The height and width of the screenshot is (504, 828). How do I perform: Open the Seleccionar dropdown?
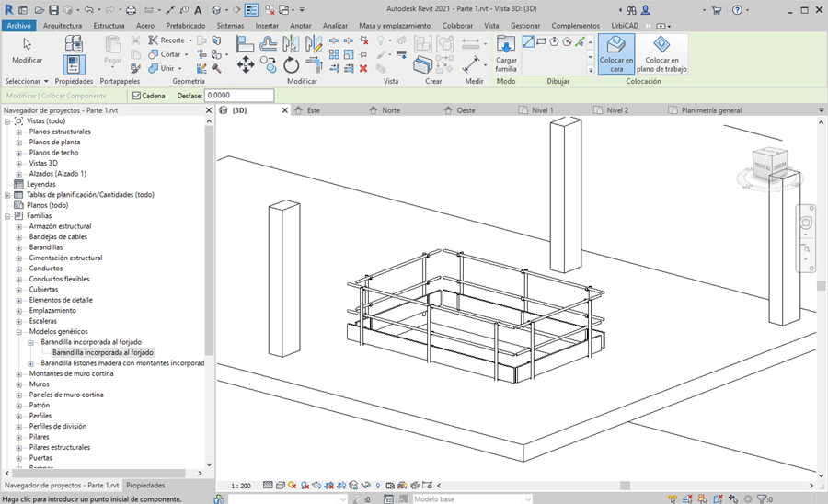pos(27,81)
